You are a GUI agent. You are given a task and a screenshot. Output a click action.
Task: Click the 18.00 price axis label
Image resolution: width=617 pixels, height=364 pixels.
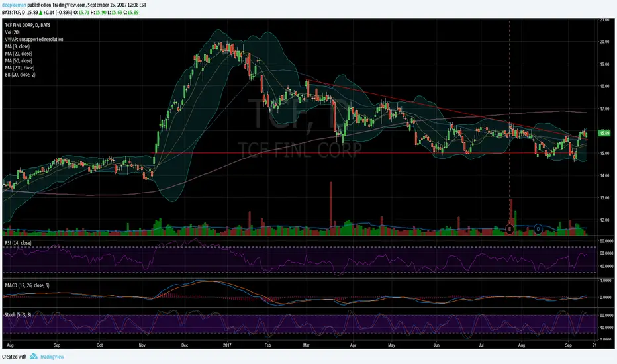(x=604, y=86)
